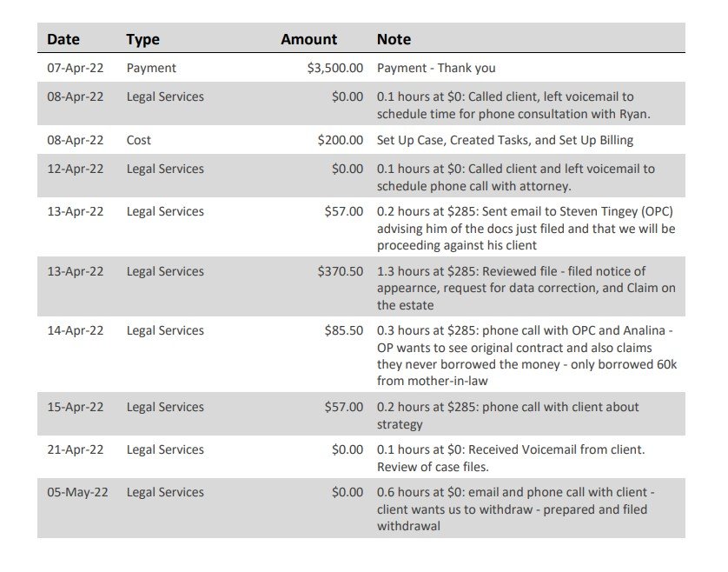Click the $370.50 amount cell
This screenshot has height=572, width=728.
pyautogui.click(x=341, y=271)
